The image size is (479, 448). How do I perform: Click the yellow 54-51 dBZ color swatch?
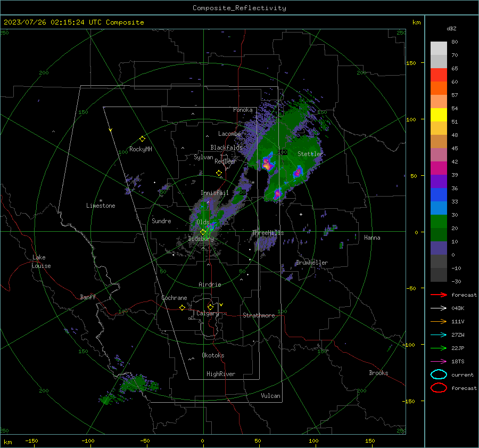(439, 115)
